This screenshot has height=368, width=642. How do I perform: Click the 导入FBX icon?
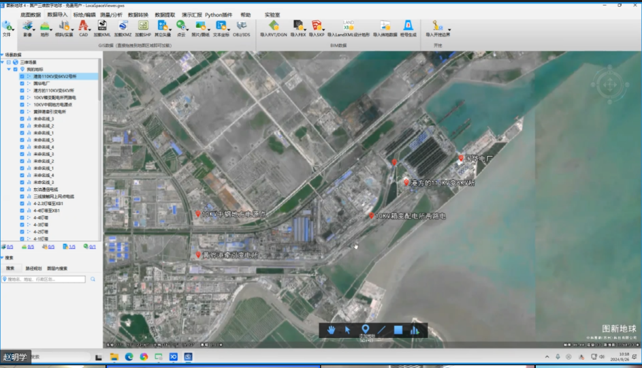tap(298, 26)
